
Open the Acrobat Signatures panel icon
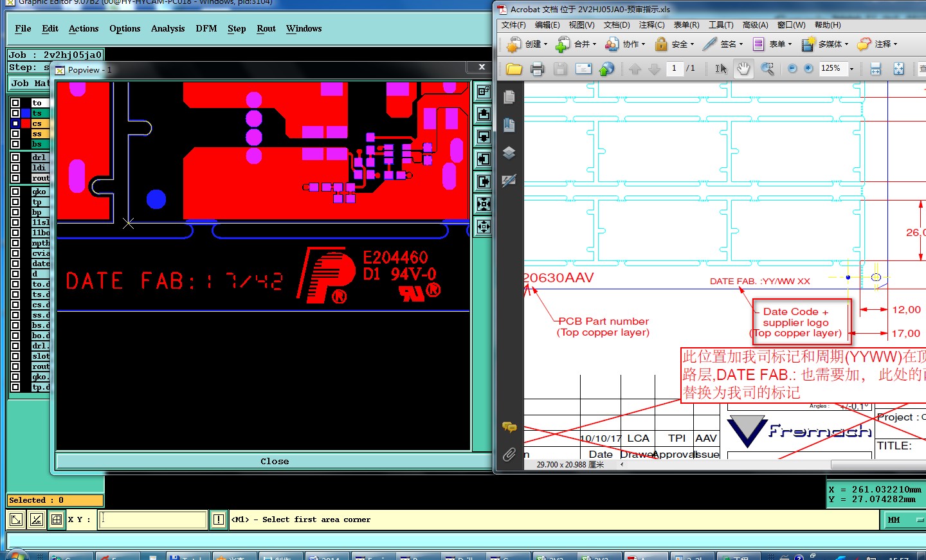[509, 181]
